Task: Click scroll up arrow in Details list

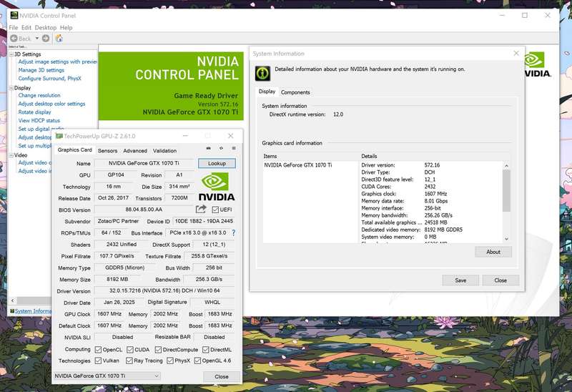Action: pyautogui.click(x=506, y=166)
